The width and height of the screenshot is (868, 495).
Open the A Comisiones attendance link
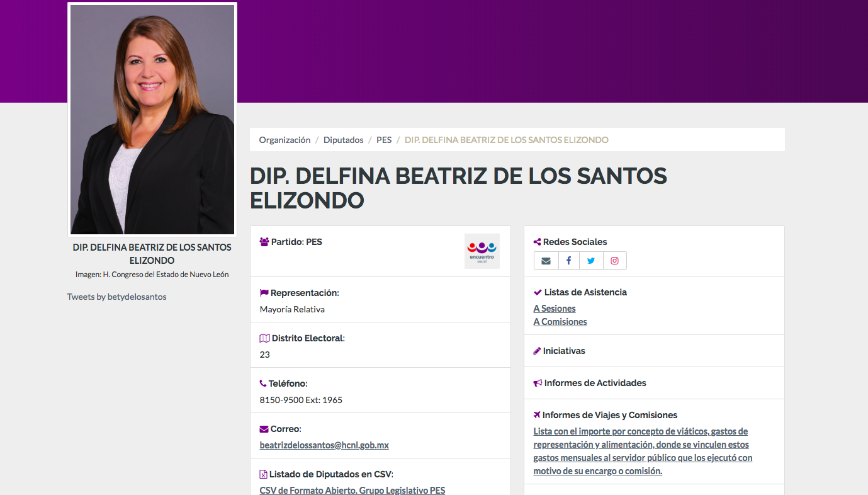[560, 321]
